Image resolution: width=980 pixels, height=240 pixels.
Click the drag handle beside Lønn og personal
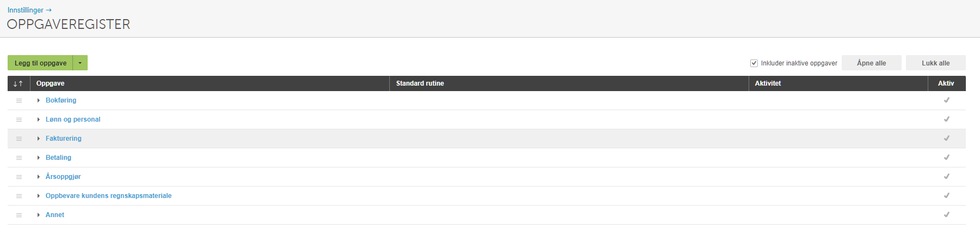coord(19,119)
